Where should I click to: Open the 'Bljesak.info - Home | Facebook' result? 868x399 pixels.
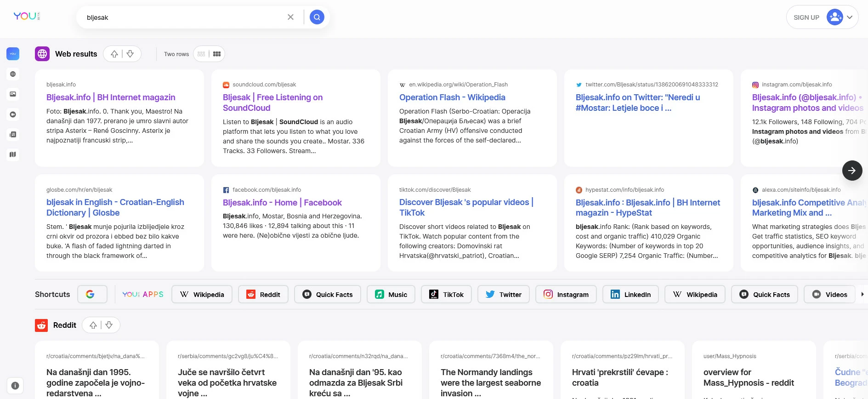(282, 203)
